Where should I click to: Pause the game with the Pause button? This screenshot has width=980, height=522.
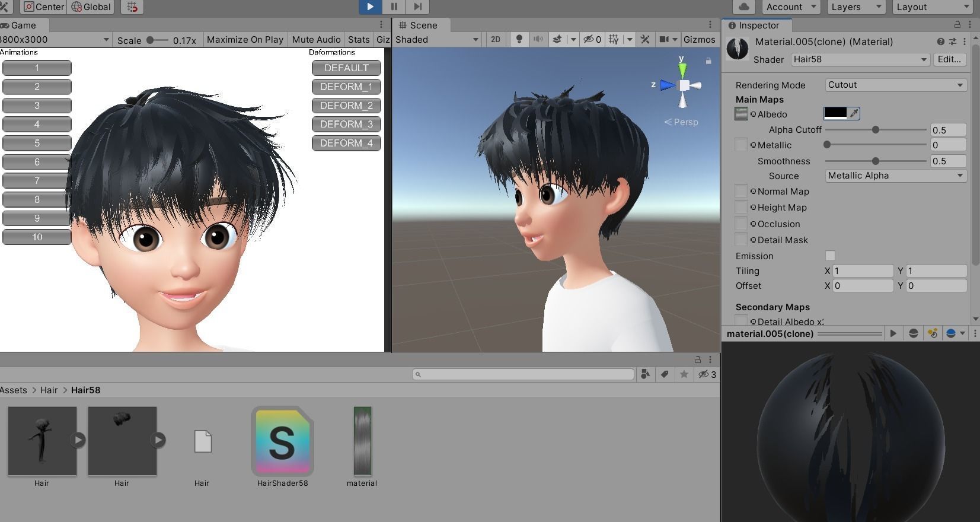pos(394,7)
